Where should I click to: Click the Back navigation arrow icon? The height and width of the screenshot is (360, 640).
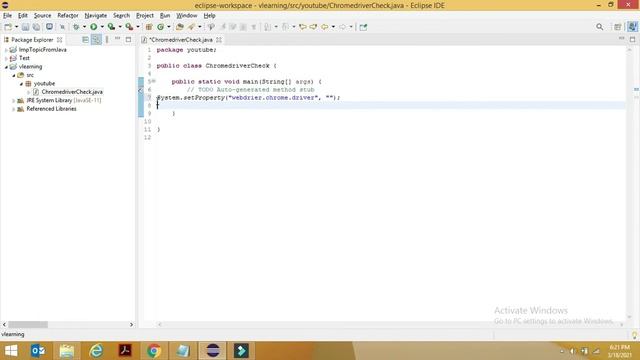click(324, 27)
